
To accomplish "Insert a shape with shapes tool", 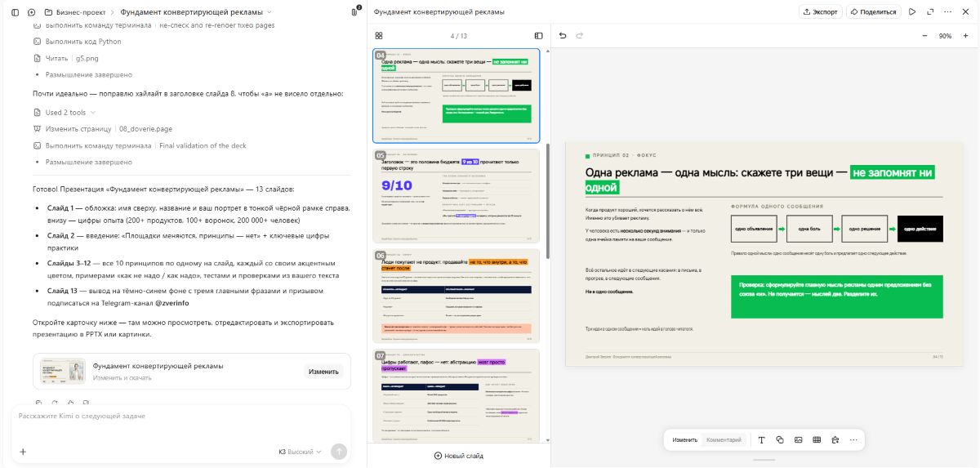I will tap(780, 440).
